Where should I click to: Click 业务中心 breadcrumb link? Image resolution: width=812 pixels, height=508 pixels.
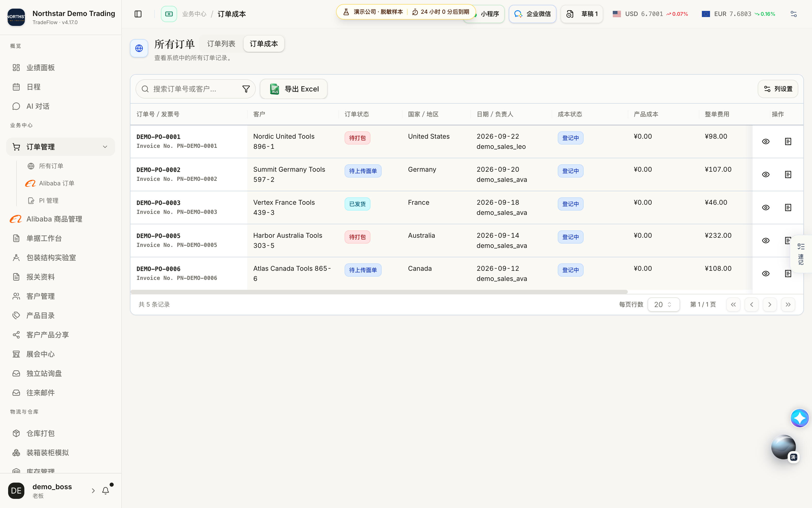click(194, 14)
